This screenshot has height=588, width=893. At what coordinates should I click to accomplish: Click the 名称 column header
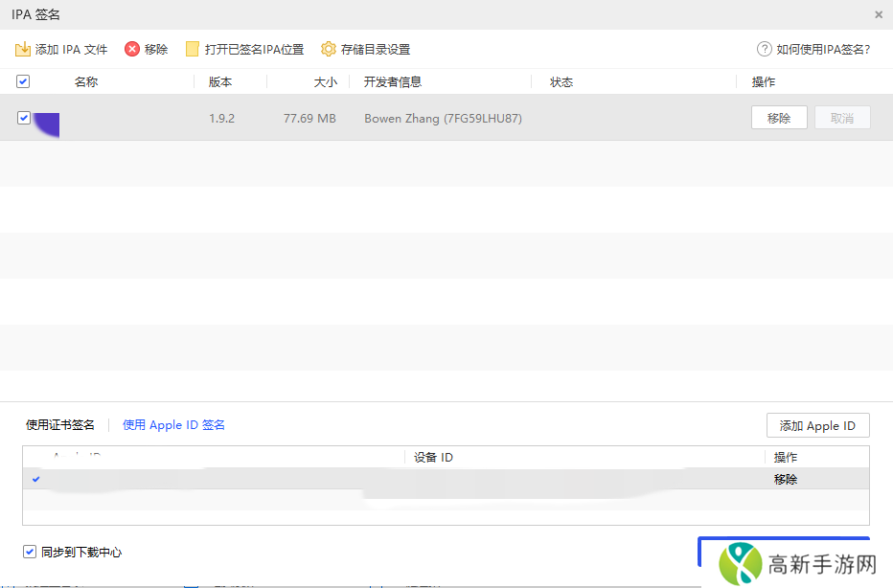pos(85,81)
